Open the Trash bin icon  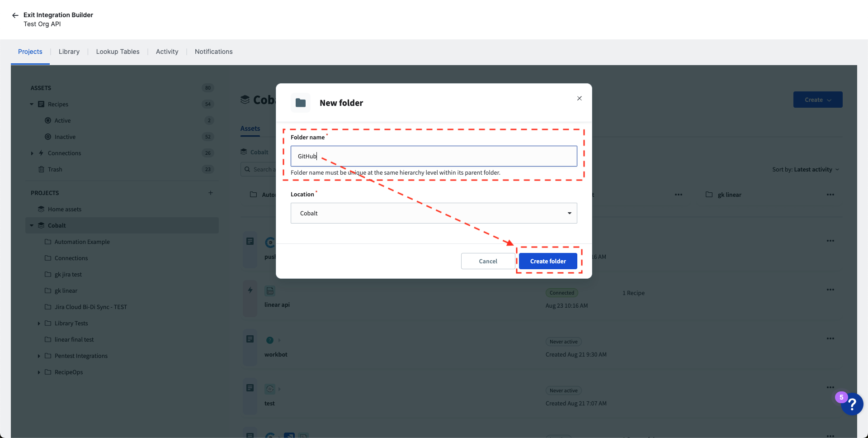pyautogui.click(x=41, y=169)
